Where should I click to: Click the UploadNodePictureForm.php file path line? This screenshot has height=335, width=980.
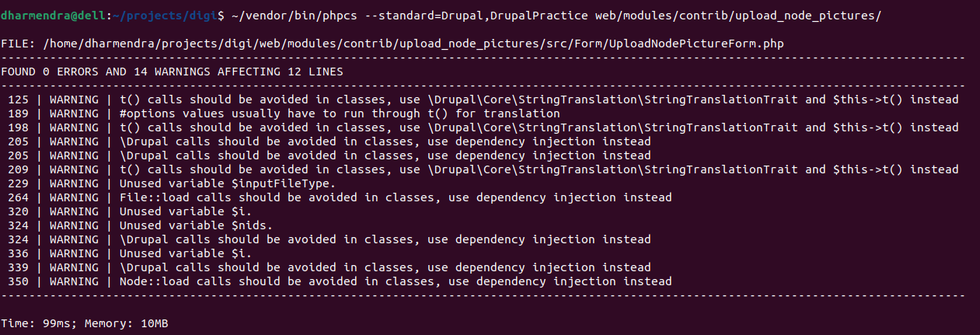392,43
